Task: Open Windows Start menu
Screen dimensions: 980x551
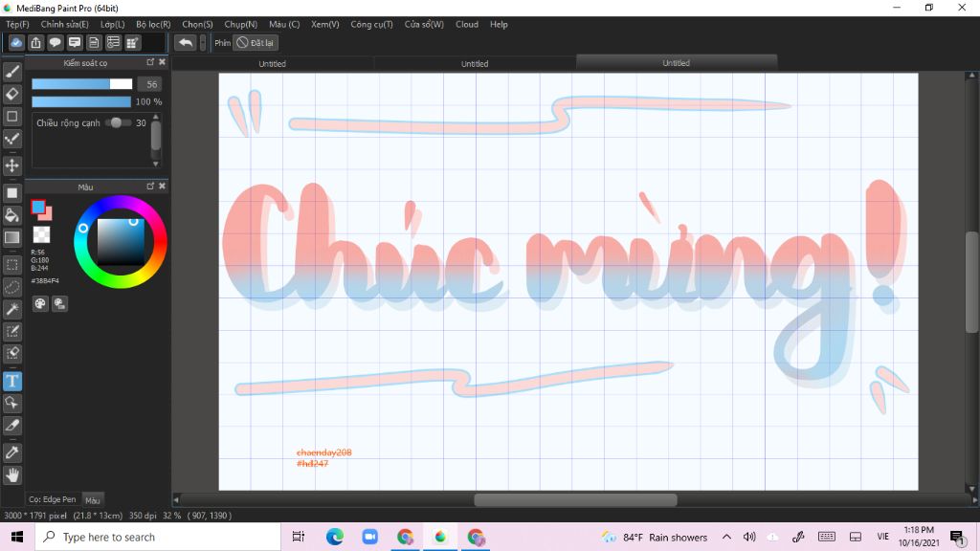Action: pos(17,537)
